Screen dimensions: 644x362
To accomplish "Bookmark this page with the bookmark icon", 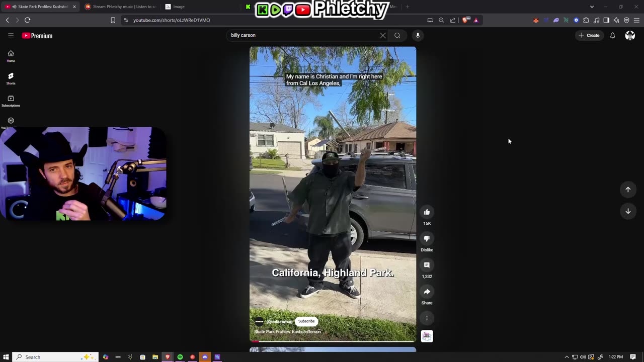I will pyautogui.click(x=113, y=20).
